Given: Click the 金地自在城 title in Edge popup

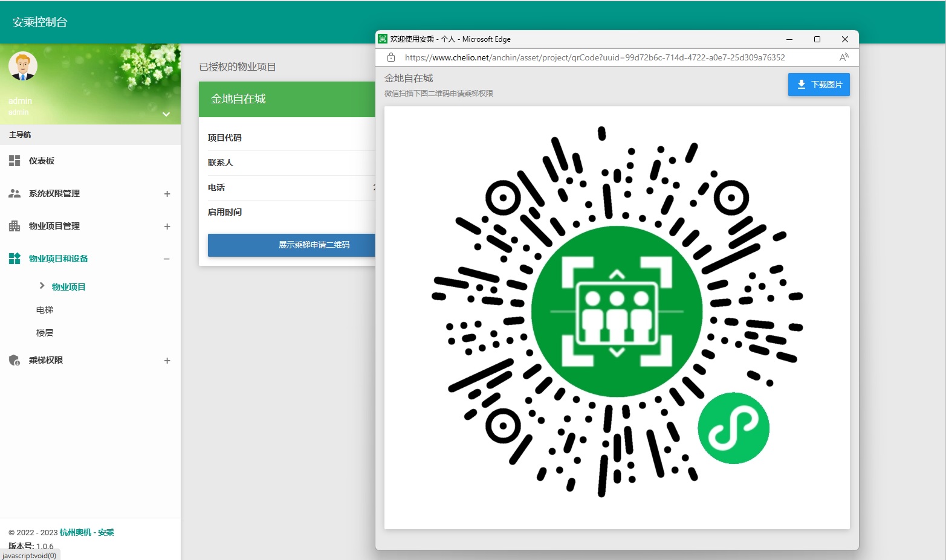Looking at the screenshot, I should pyautogui.click(x=409, y=78).
